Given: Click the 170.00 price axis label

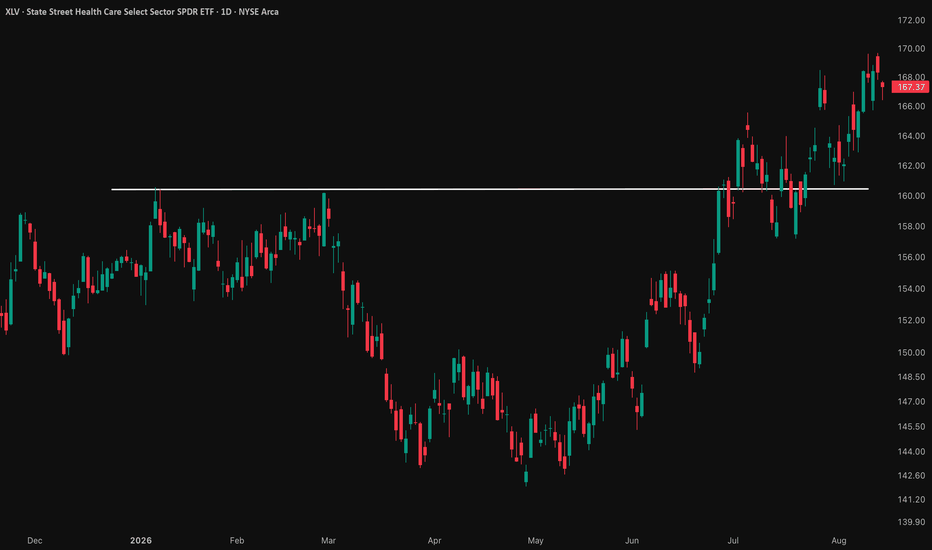Looking at the screenshot, I should [x=911, y=49].
